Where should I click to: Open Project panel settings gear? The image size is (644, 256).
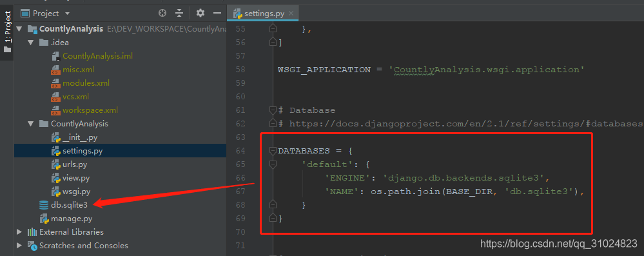click(200, 13)
